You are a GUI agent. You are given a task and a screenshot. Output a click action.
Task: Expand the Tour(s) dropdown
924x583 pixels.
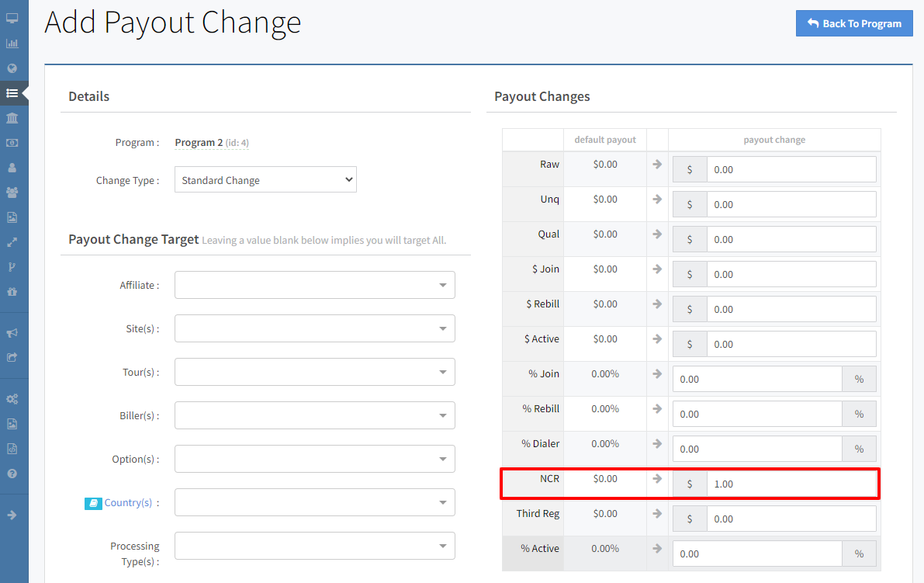click(314, 372)
